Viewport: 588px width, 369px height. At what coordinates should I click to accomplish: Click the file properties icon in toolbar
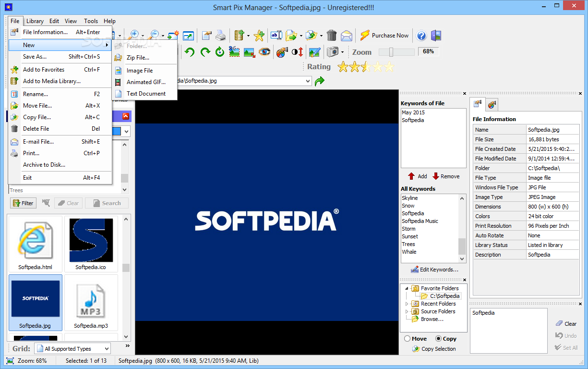pyautogui.click(x=206, y=36)
